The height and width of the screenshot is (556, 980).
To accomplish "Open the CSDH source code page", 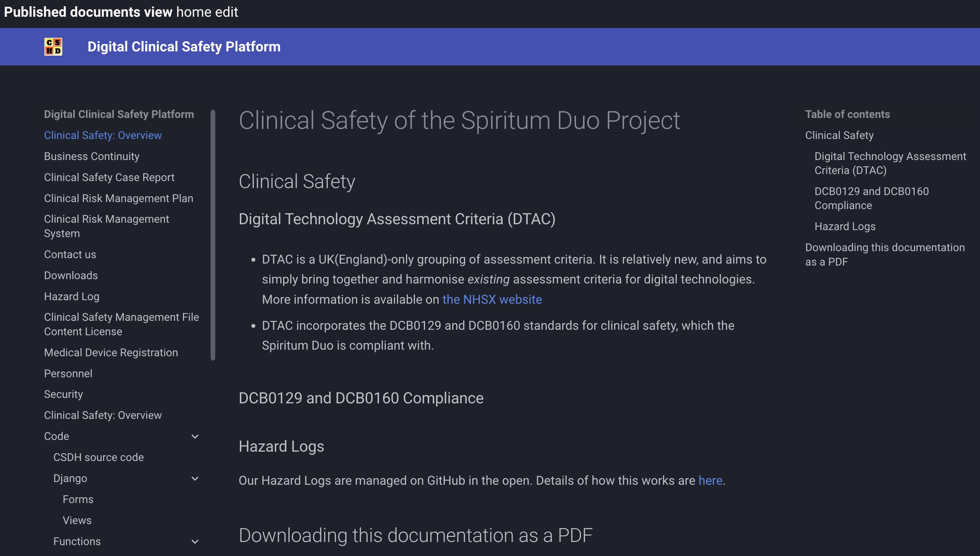I will click(x=98, y=457).
